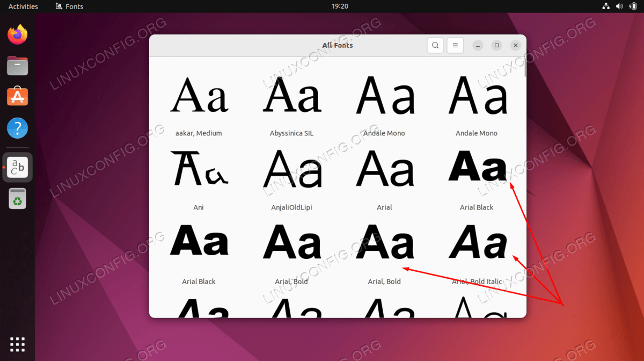The image size is (644, 361).
Task: Click the battery icon in the top bar
Action: click(x=633, y=6)
